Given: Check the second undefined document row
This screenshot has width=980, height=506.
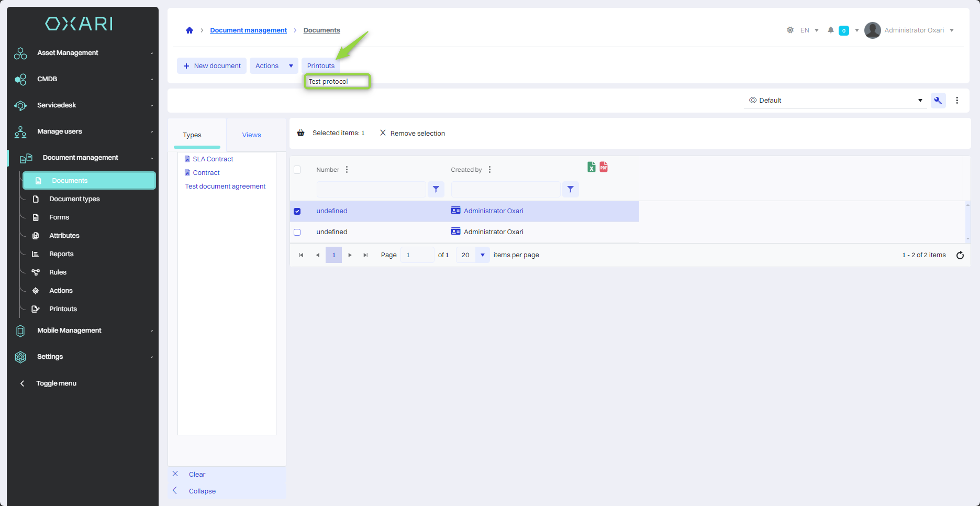Looking at the screenshot, I should pyautogui.click(x=297, y=233).
